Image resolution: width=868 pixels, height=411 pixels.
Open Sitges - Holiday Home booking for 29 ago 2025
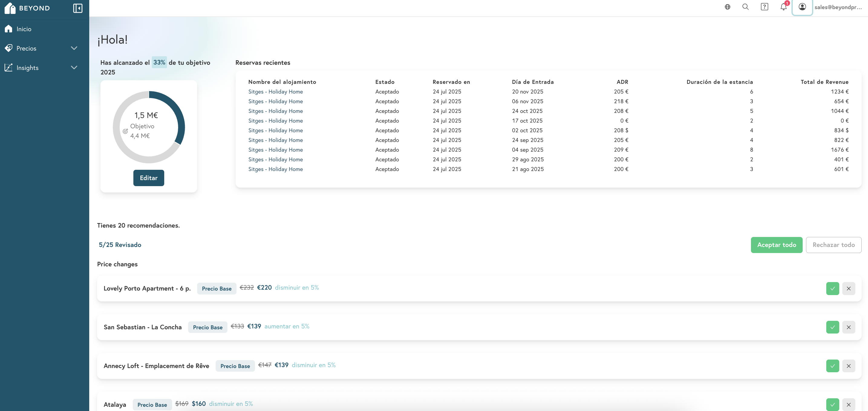(275, 159)
